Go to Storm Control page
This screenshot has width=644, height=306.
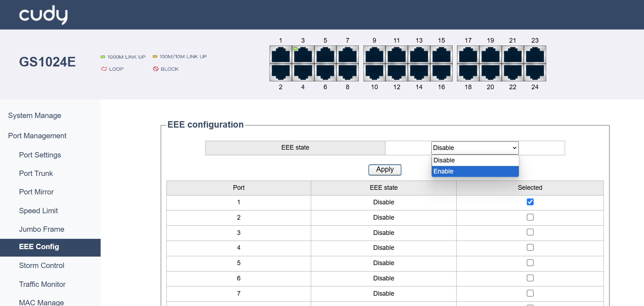pyautogui.click(x=42, y=265)
